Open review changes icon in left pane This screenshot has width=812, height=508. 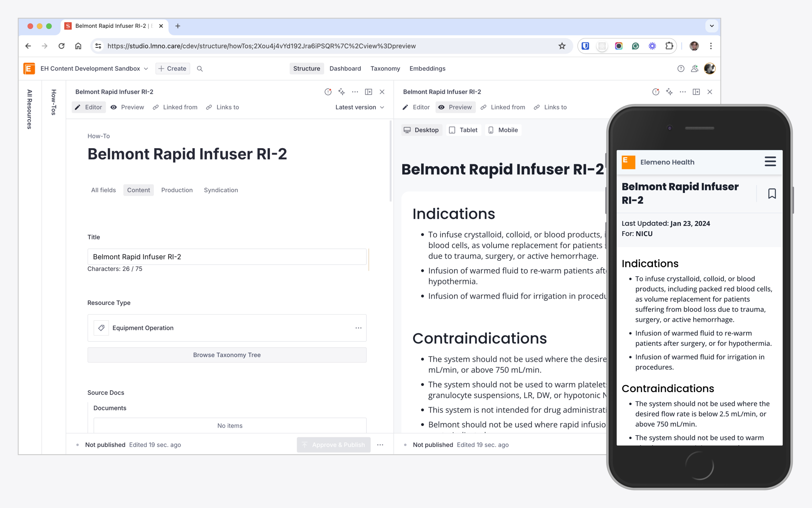pyautogui.click(x=328, y=92)
